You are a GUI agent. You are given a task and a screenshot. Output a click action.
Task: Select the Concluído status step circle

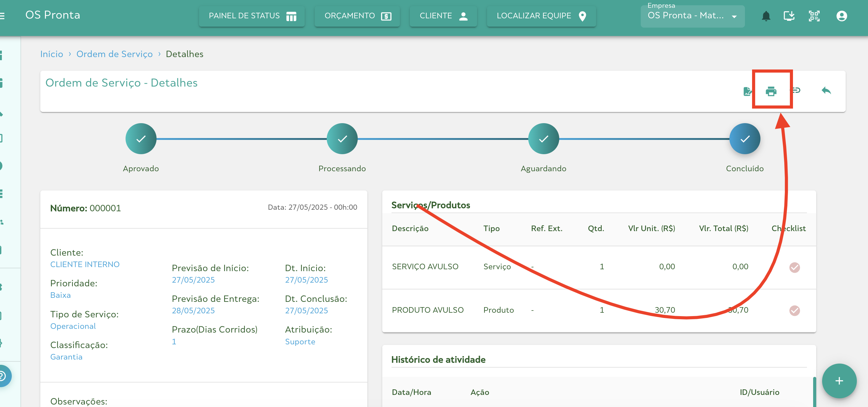coord(744,139)
